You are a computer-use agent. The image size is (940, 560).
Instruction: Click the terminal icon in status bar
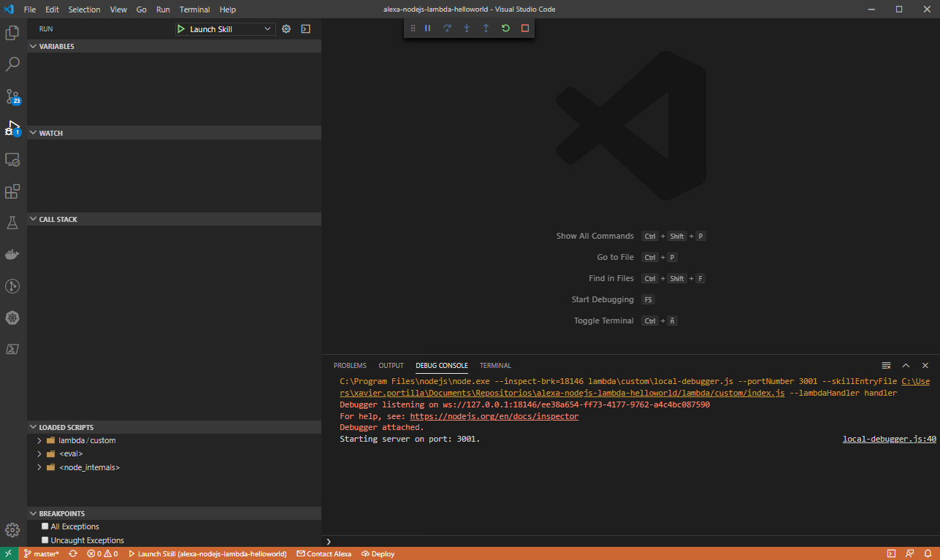[891, 553]
